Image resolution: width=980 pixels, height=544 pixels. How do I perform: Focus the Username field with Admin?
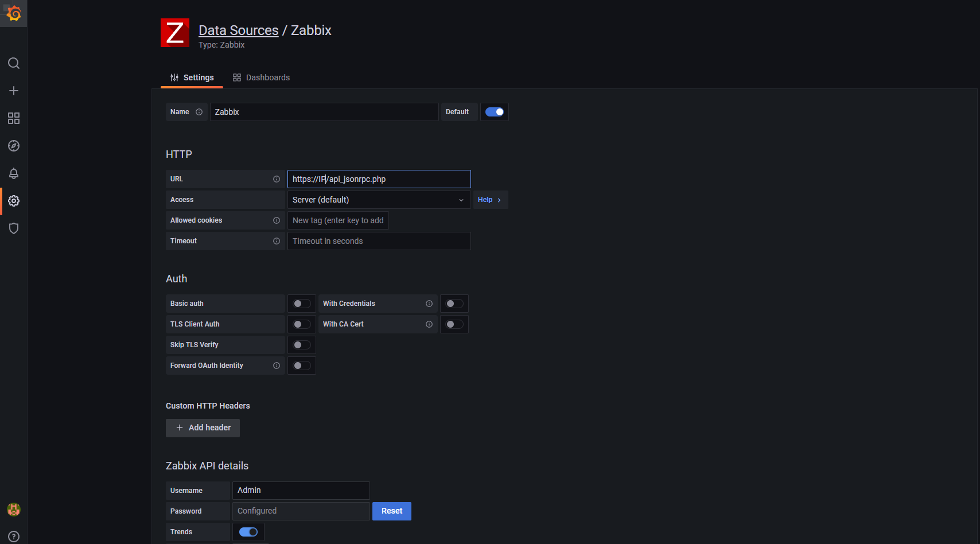click(x=301, y=491)
